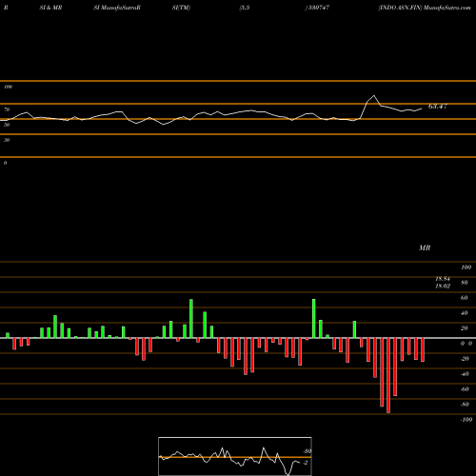476x476 pixels.
Task: Click the 39 value in mini chart
Action: [x=307, y=451]
